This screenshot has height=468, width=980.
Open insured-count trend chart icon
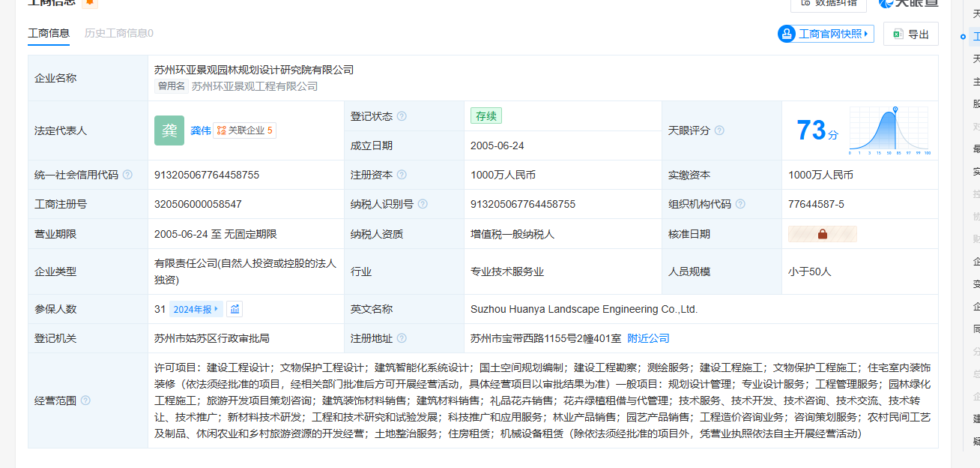coord(235,309)
